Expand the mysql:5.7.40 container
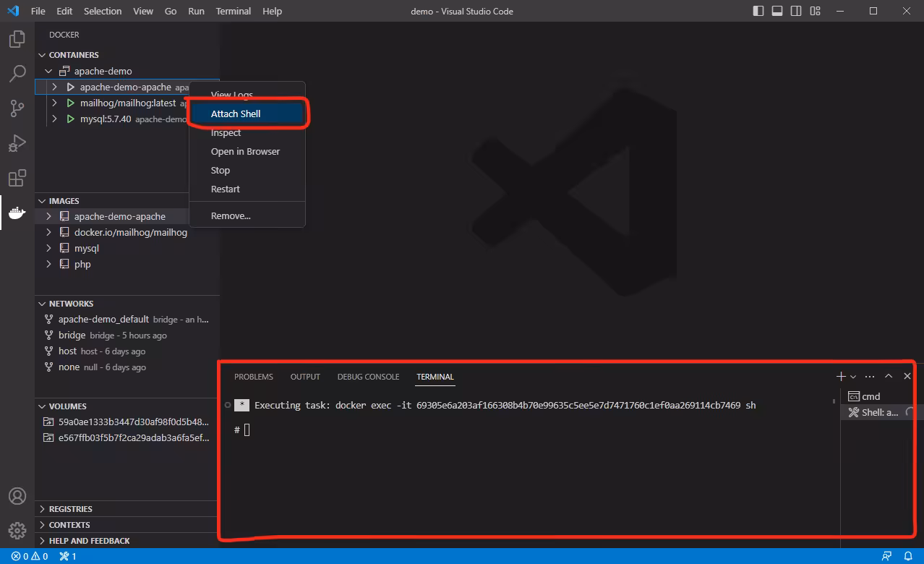This screenshot has width=924, height=564. [x=54, y=119]
